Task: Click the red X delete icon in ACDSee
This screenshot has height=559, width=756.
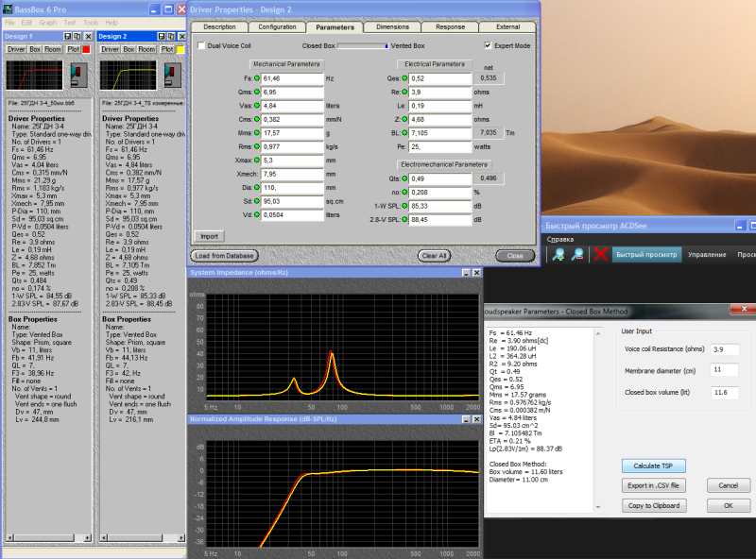Action: pyautogui.click(x=599, y=255)
